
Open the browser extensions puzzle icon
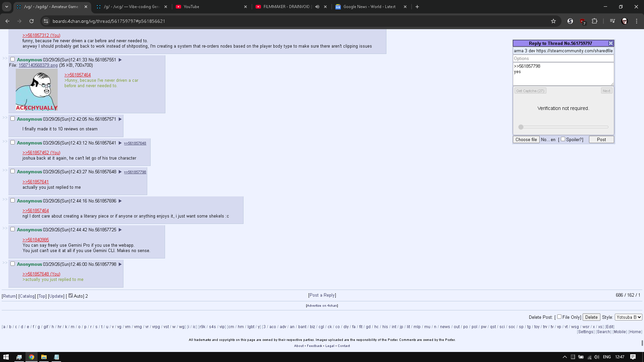[594, 21]
